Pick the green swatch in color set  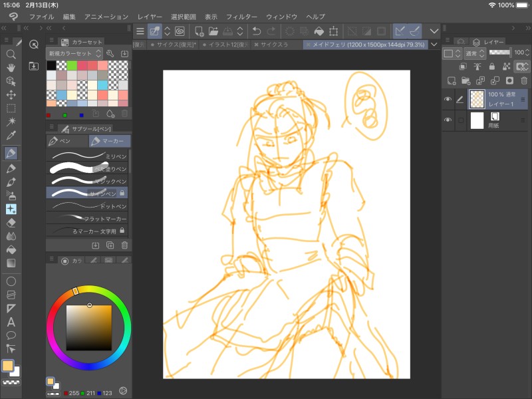click(72, 65)
